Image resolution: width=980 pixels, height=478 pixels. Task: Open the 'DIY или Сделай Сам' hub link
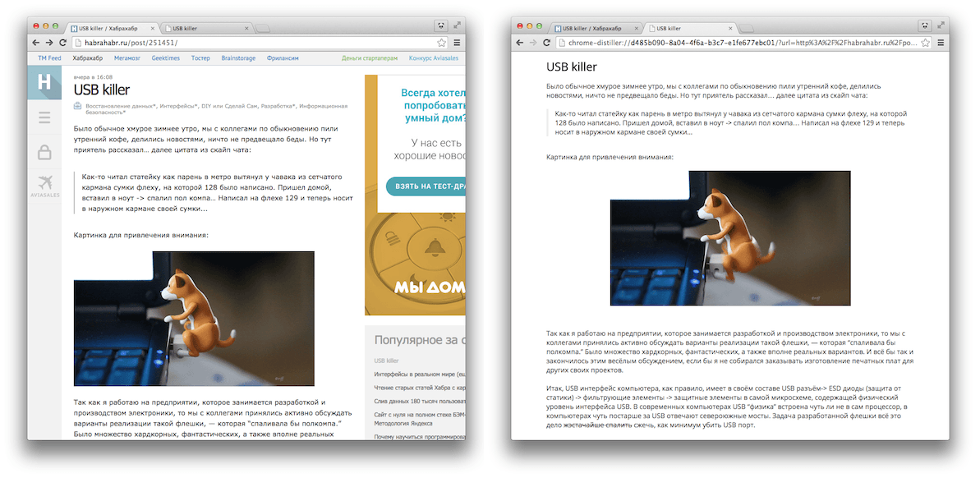tap(231, 106)
